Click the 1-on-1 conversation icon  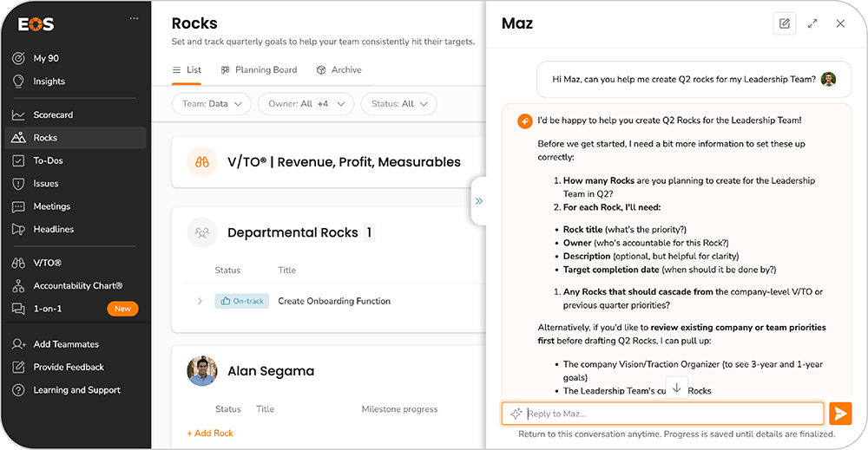(18, 309)
